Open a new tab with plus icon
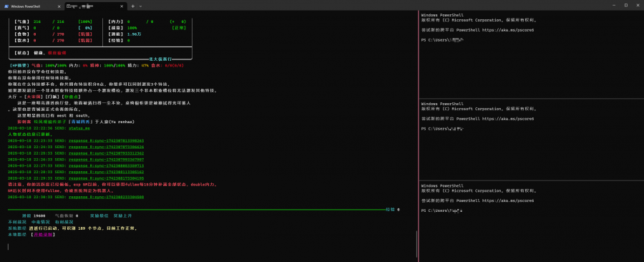The width and height of the screenshot is (644, 262). click(x=132, y=6)
